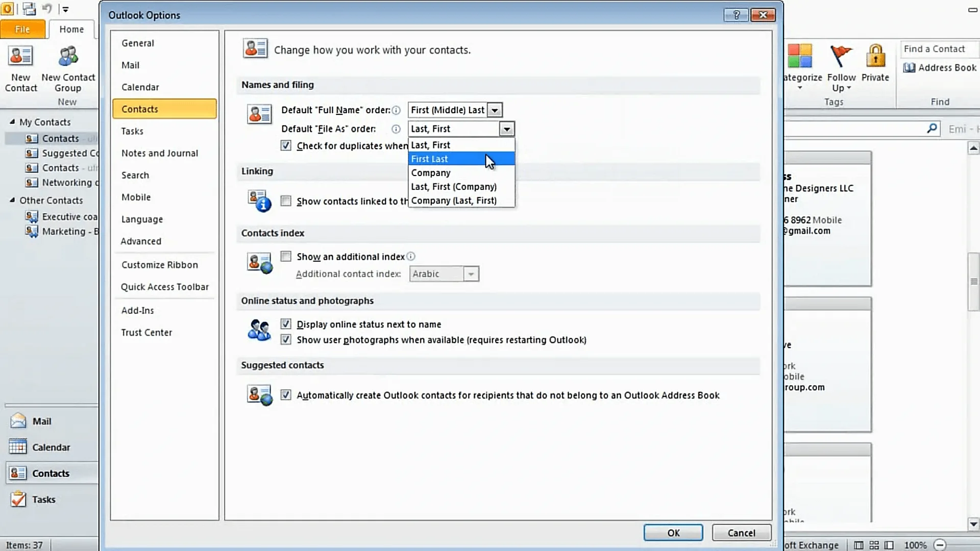Click the search magnifier icon
The image size is (980, 551).
pos(932,129)
